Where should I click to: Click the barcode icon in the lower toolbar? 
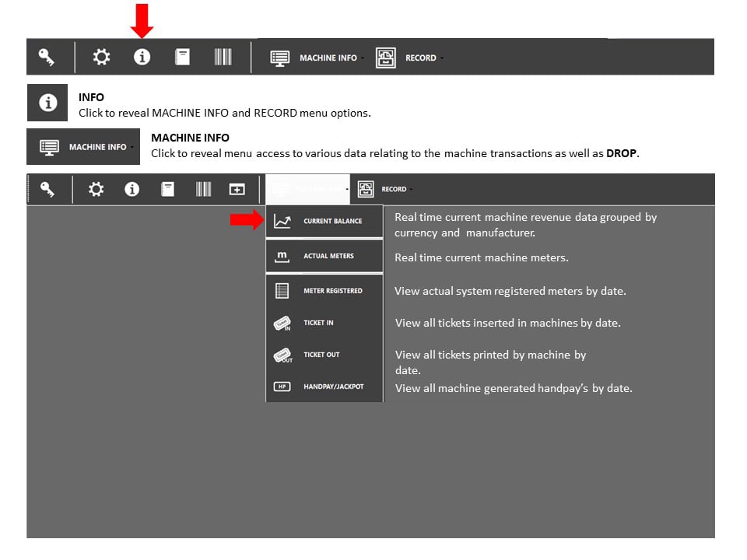point(203,190)
